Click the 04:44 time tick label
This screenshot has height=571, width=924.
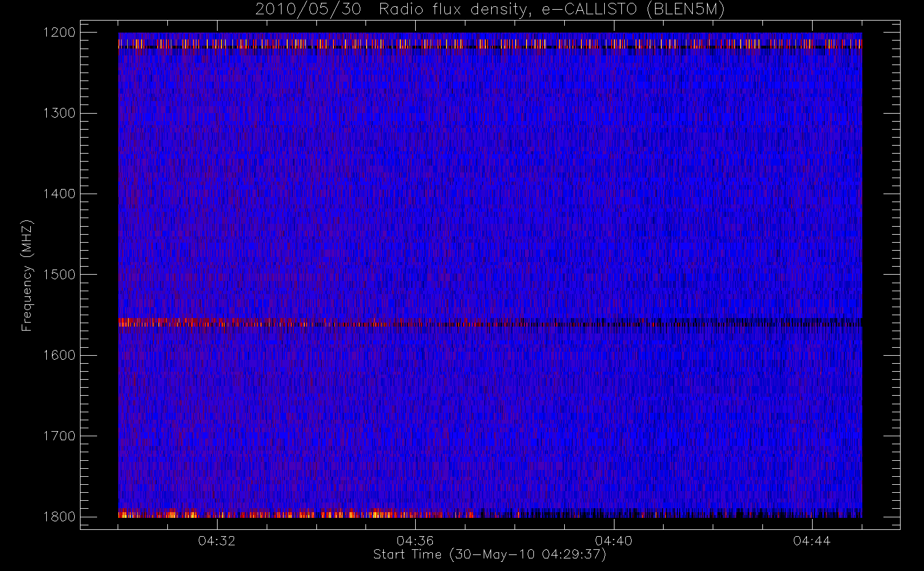(x=812, y=541)
